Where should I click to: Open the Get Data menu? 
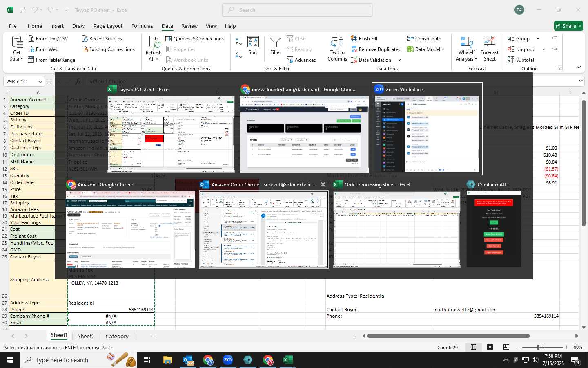[17, 49]
